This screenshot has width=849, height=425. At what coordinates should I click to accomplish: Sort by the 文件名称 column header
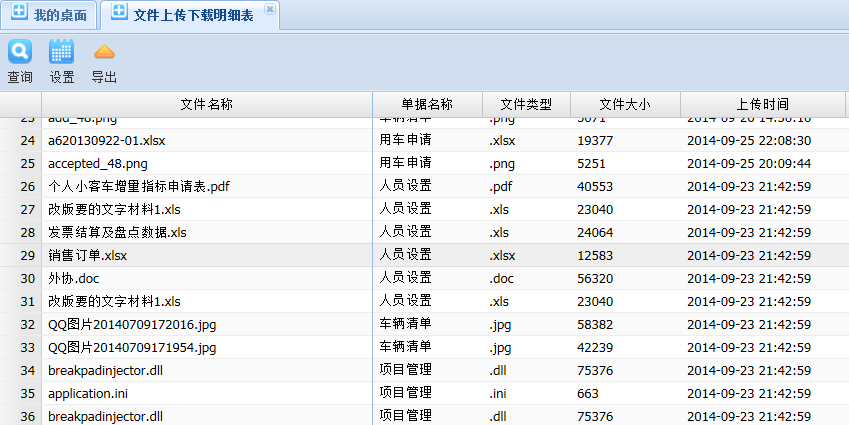(207, 104)
